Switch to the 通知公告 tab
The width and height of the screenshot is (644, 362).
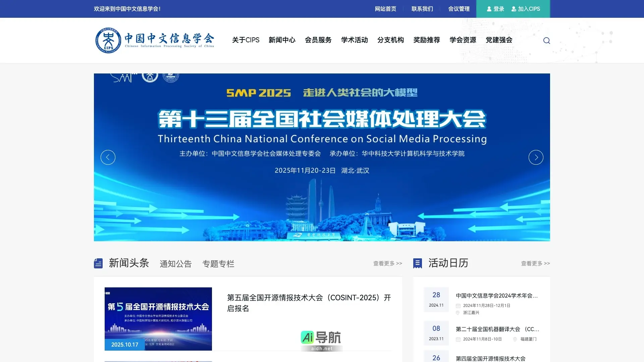point(176,264)
